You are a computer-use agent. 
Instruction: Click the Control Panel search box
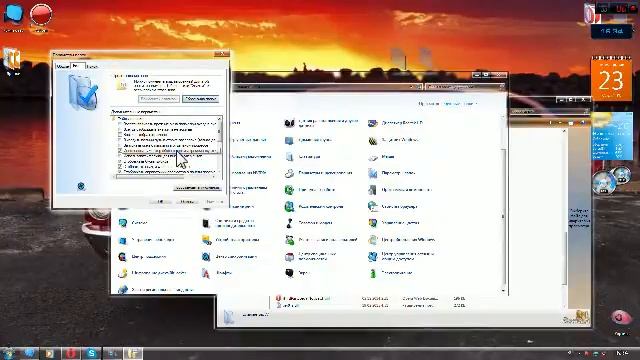click(x=465, y=87)
